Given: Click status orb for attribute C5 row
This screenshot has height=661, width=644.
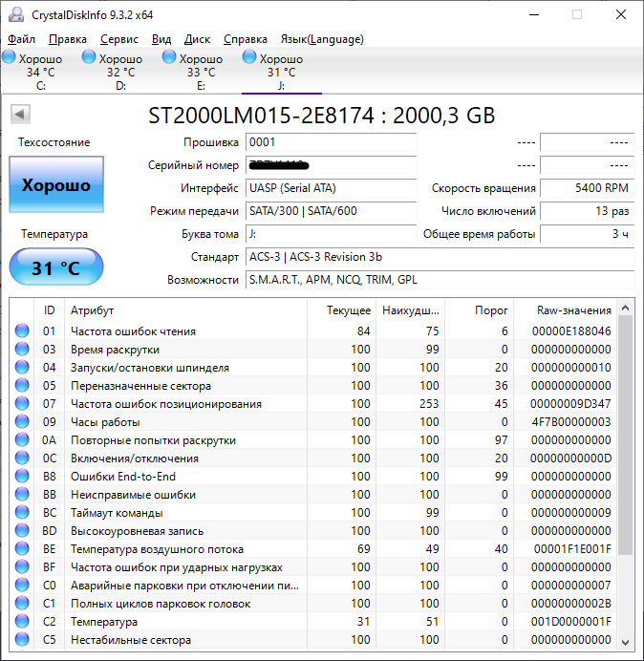Looking at the screenshot, I should [22, 639].
